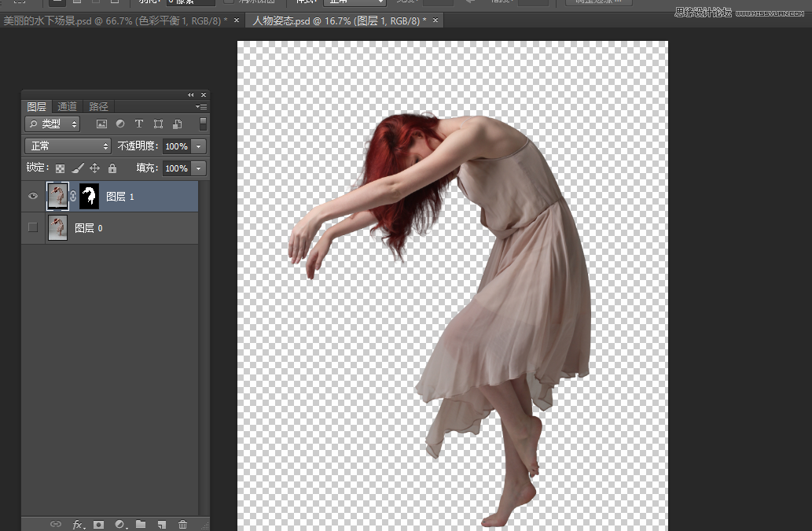Image resolution: width=812 pixels, height=531 pixels.
Task: Create a new layer icon
Action: [162, 524]
